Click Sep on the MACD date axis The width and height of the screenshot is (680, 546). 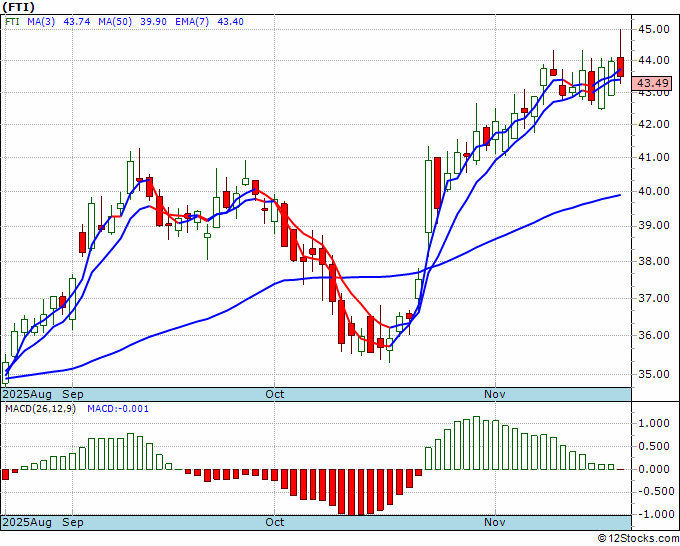tap(73, 522)
